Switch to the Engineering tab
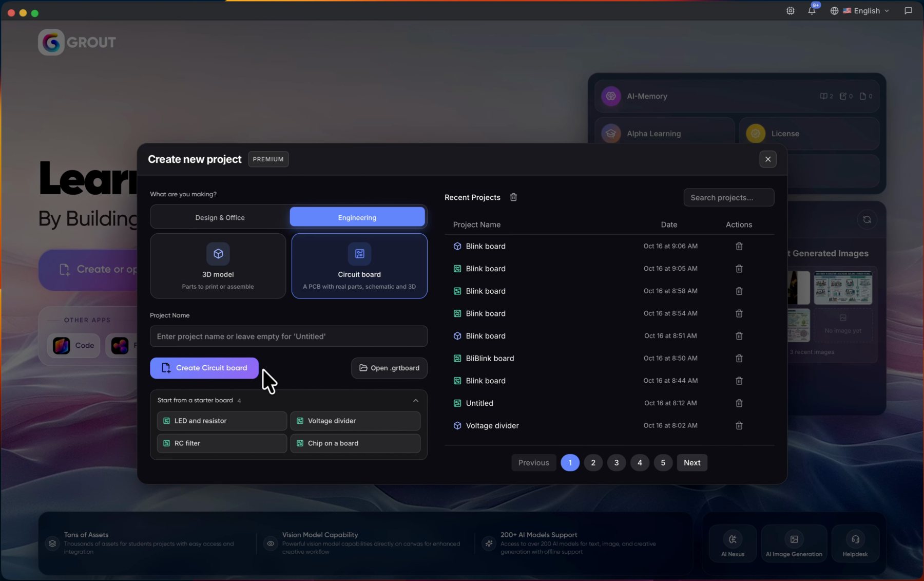This screenshot has width=924, height=581. point(357,217)
